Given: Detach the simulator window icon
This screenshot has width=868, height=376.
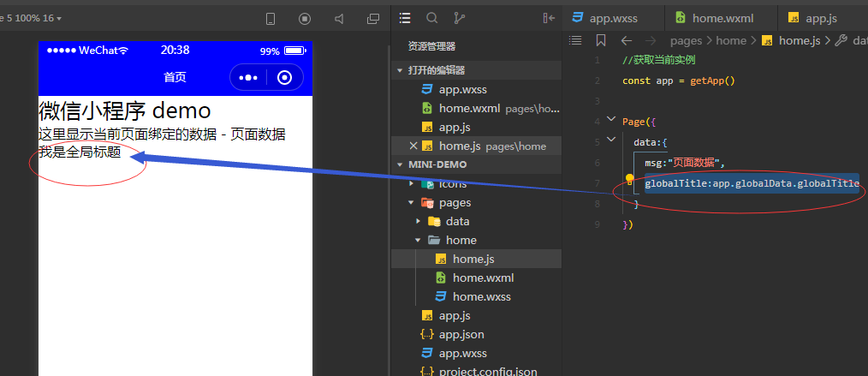Looking at the screenshot, I should click(373, 19).
